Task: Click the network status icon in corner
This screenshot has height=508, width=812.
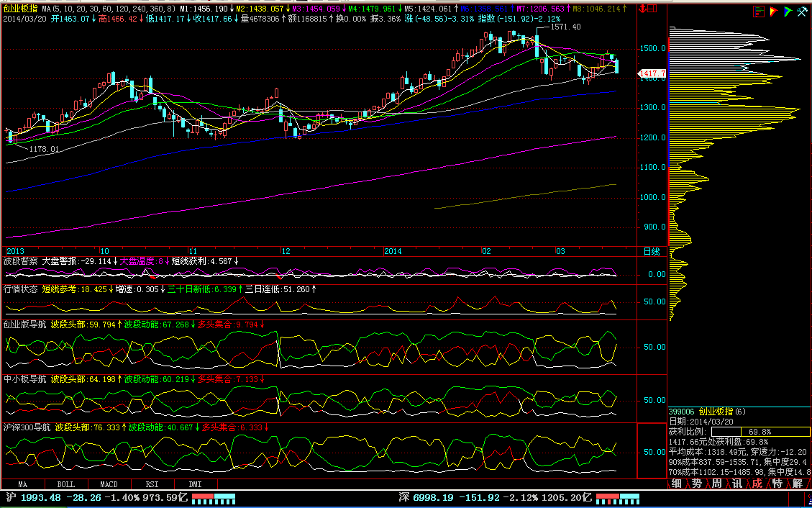Action: 809,499
